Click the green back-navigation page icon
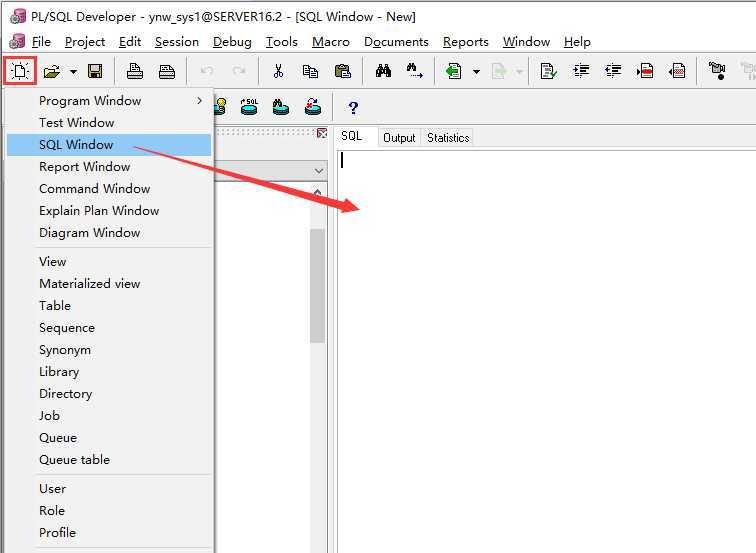Screen dimensions: 756x553 pyautogui.click(x=454, y=71)
